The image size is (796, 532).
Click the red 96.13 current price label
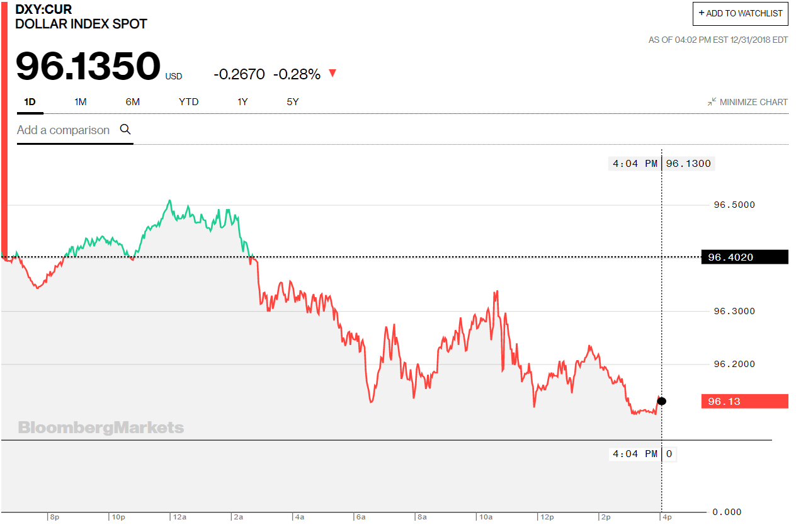[745, 401]
